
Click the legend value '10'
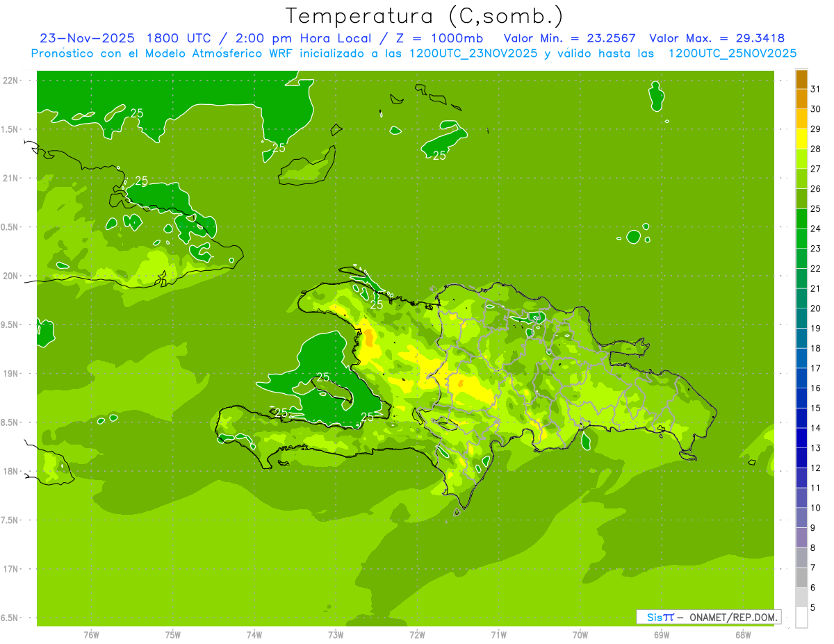point(816,508)
